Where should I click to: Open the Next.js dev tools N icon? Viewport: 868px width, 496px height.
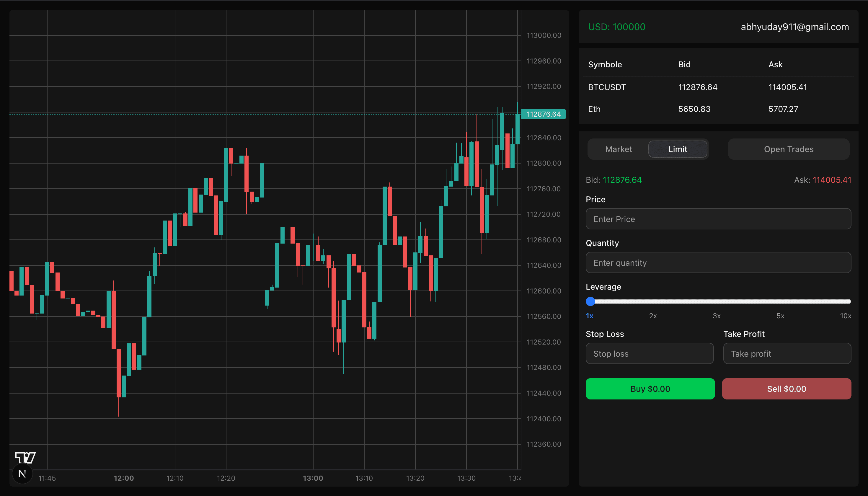[x=22, y=474]
